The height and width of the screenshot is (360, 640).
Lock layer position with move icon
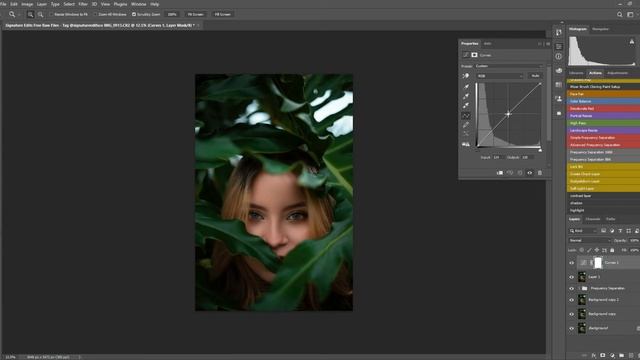click(597, 250)
